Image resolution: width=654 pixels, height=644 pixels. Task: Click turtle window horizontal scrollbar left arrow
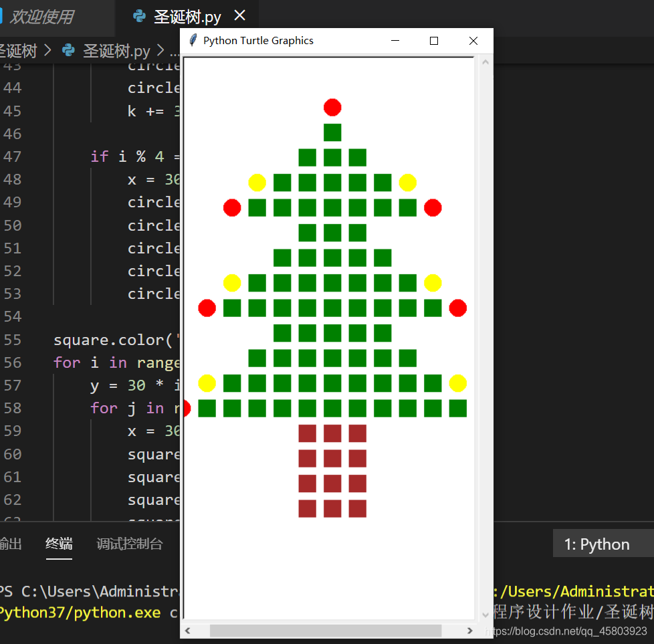click(x=188, y=631)
